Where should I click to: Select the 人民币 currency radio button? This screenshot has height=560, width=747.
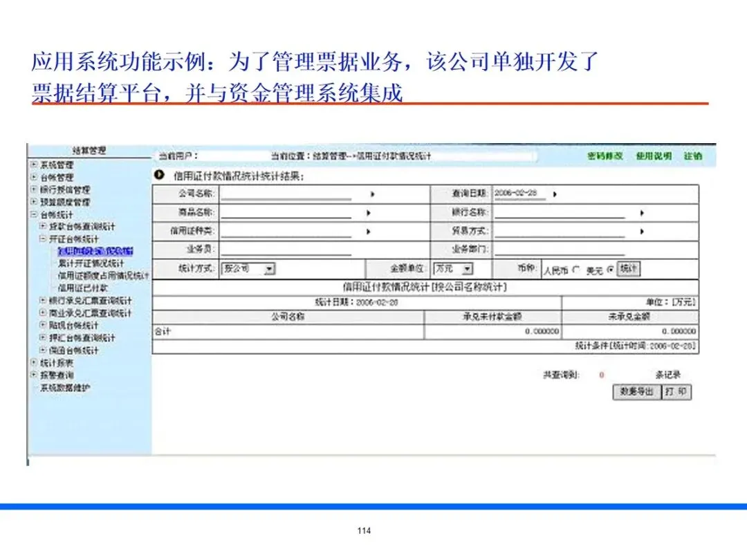click(x=576, y=270)
